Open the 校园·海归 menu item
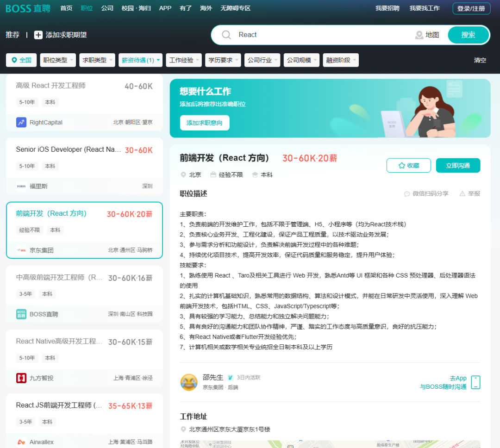This screenshot has height=448, width=500. [136, 8]
